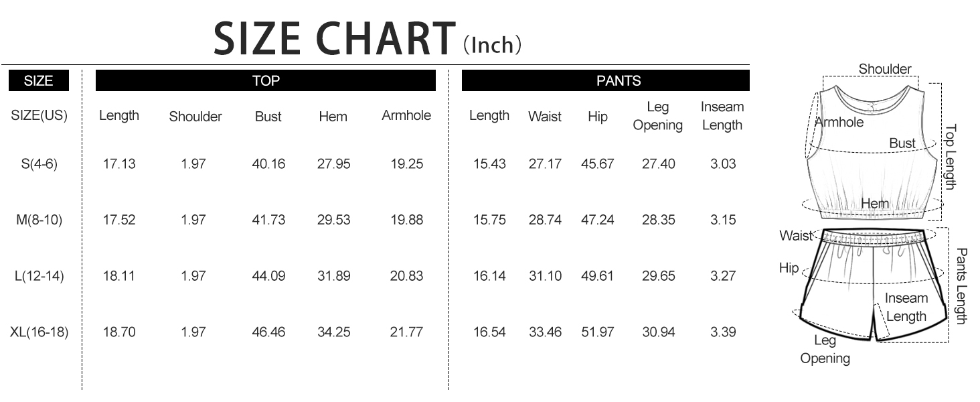
Task: Click the Inseam Length column header
Action: [x=722, y=116]
